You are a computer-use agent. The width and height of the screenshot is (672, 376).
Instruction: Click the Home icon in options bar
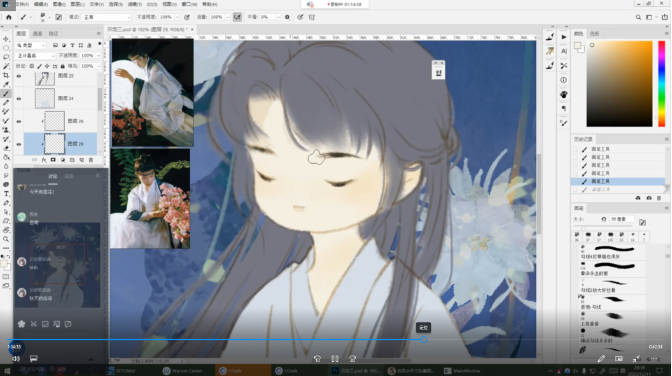click(x=9, y=17)
